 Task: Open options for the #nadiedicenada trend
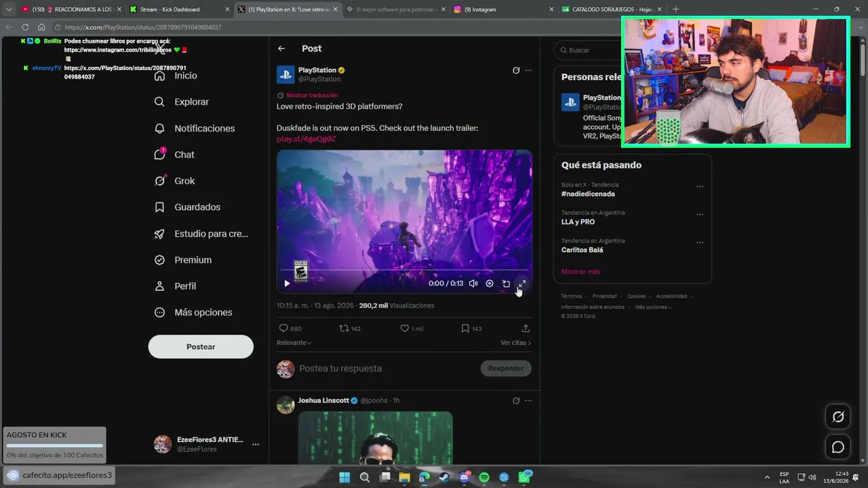[x=700, y=186]
